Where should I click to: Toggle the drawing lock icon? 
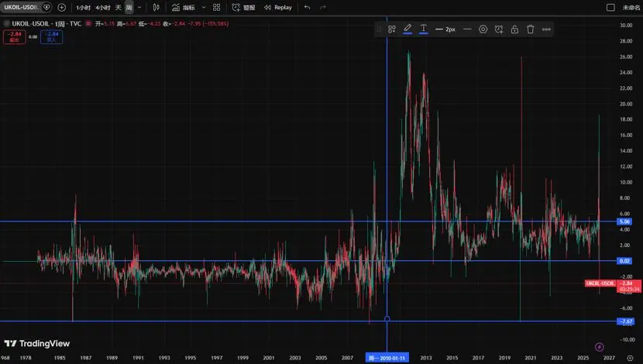tap(514, 29)
